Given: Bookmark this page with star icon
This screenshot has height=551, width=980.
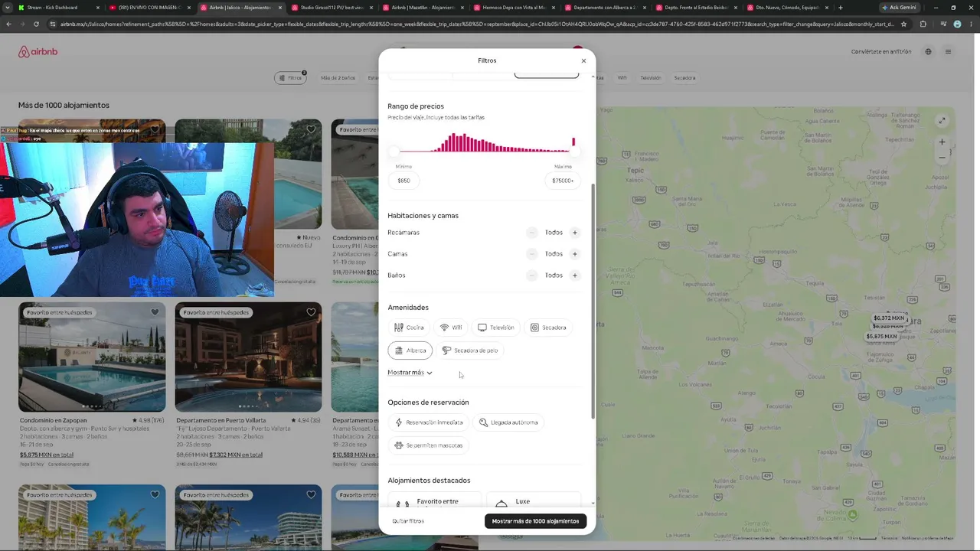Looking at the screenshot, I should [904, 24].
